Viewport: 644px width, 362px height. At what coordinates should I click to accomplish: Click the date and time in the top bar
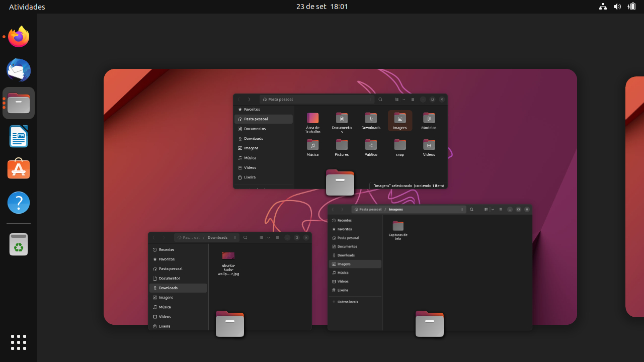click(x=322, y=7)
